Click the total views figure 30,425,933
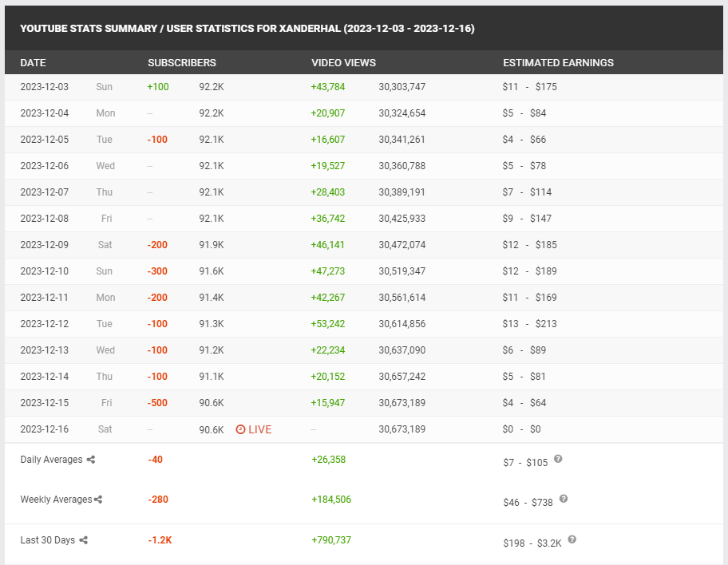The height and width of the screenshot is (565, 728). tap(402, 218)
